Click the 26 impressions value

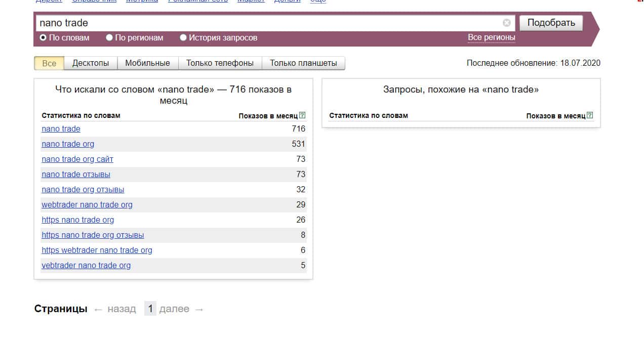(301, 220)
